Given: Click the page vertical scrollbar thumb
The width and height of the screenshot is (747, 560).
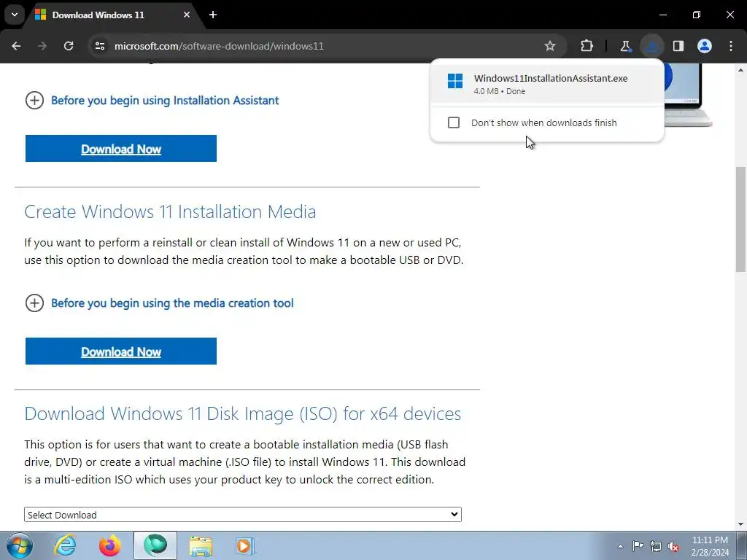Looking at the screenshot, I should [x=740, y=219].
